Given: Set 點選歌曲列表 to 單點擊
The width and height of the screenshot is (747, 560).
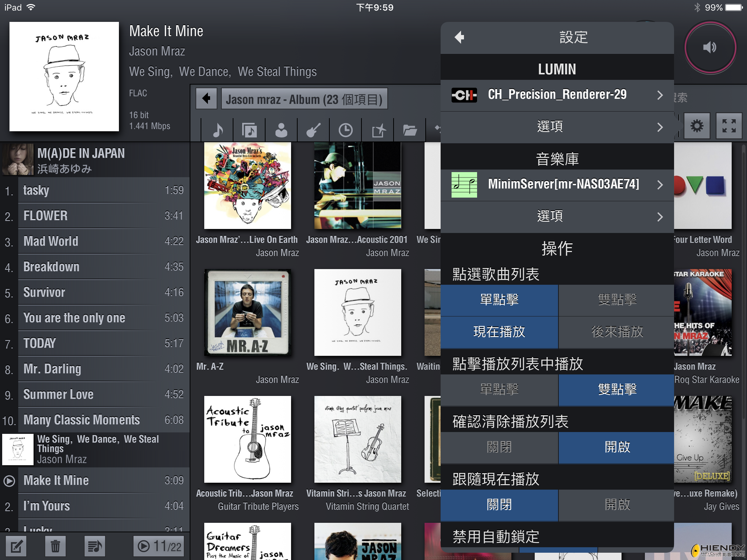Looking at the screenshot, I should [499, 300].
